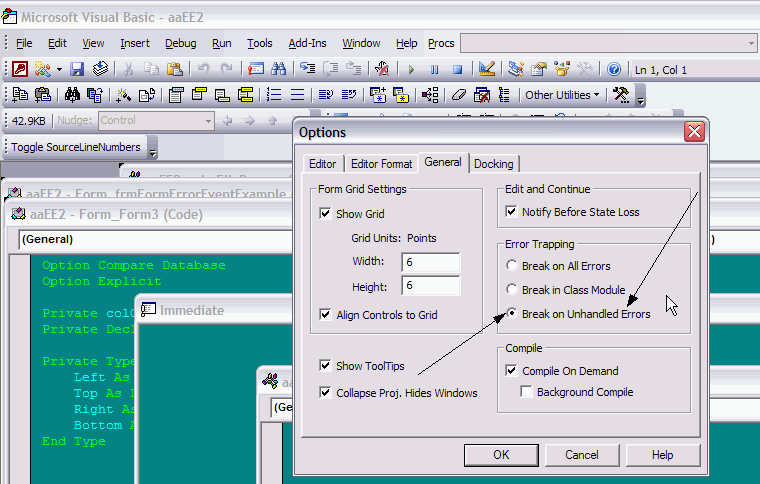Viewport: 760px width, 484px height.
Task: Click the blue Help question mark icon
Action: click(614, 69)
